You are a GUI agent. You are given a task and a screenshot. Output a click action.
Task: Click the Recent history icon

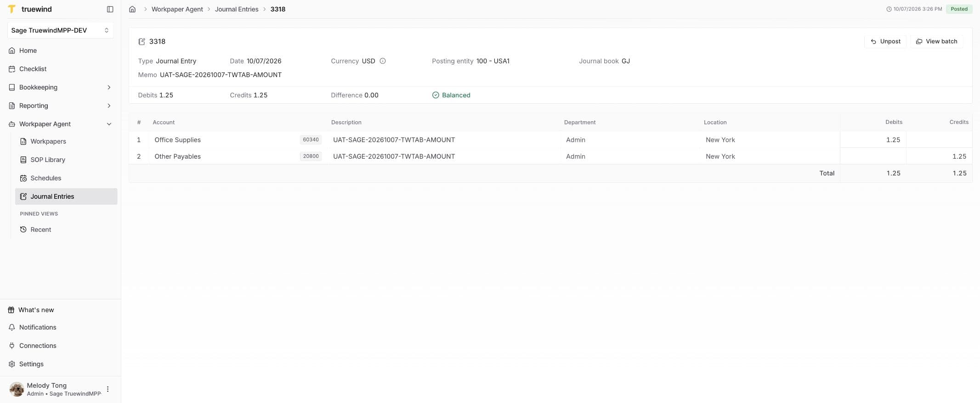point(23,229)
